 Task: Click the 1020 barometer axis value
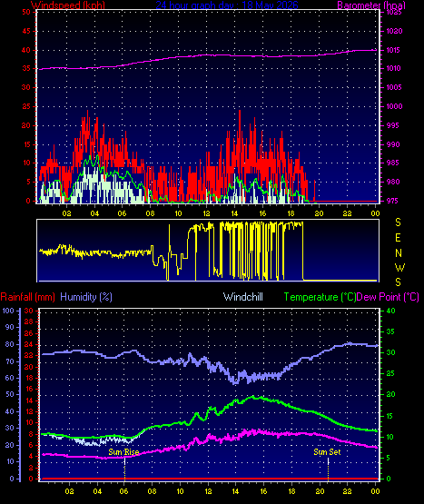coord(394,31)
